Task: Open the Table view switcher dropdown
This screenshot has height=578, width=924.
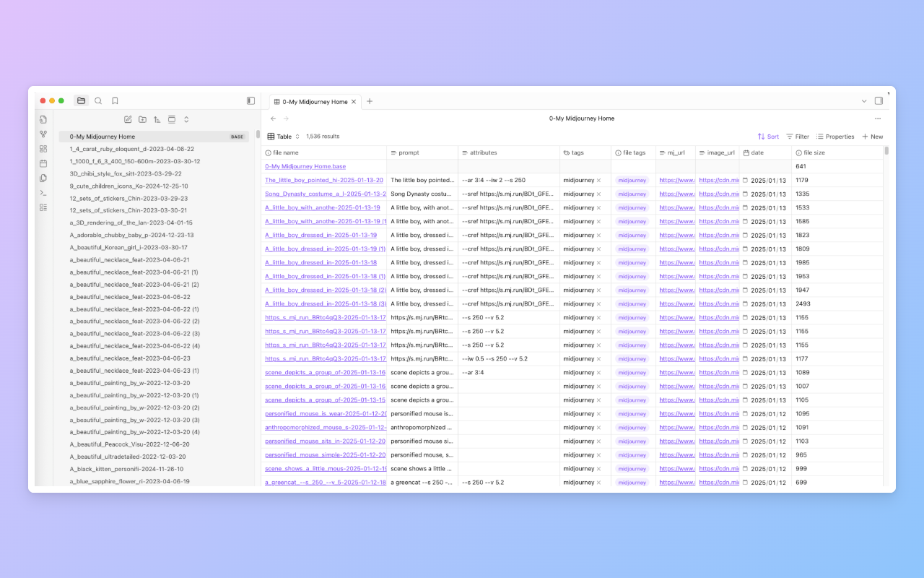Action: tap(284, 137)
